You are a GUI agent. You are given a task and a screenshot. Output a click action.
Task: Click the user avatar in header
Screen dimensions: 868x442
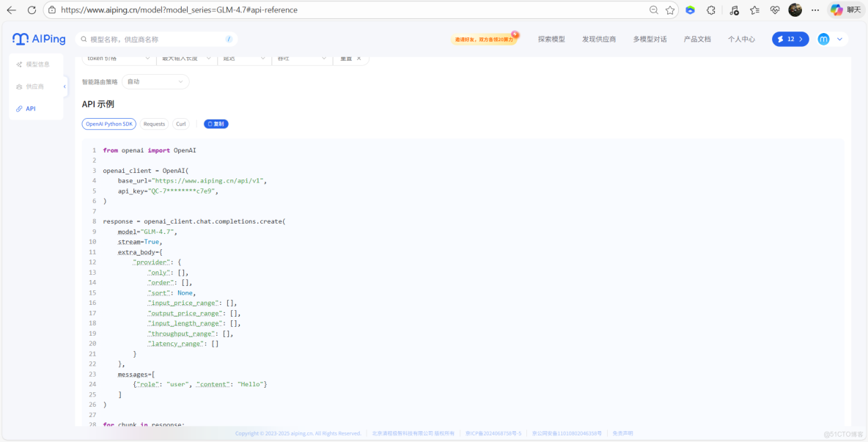click(x=823, y=39)
